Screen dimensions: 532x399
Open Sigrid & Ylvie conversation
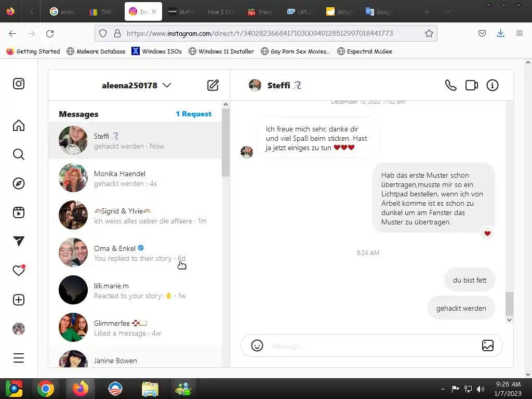point(135,215)
